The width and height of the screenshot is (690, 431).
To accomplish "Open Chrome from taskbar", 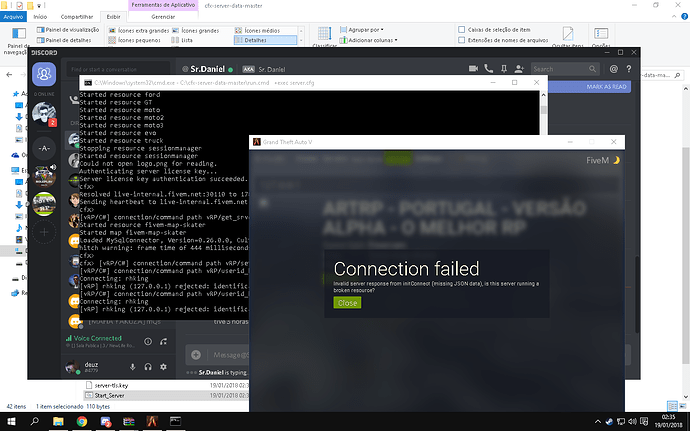I will click(x=82, y=421).
